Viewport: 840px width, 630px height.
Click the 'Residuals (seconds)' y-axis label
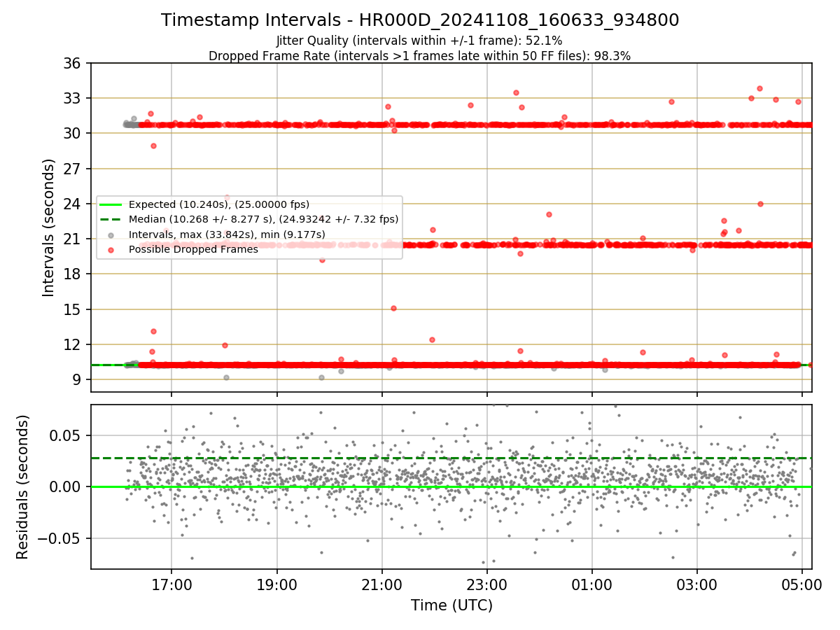click(23, 486)
